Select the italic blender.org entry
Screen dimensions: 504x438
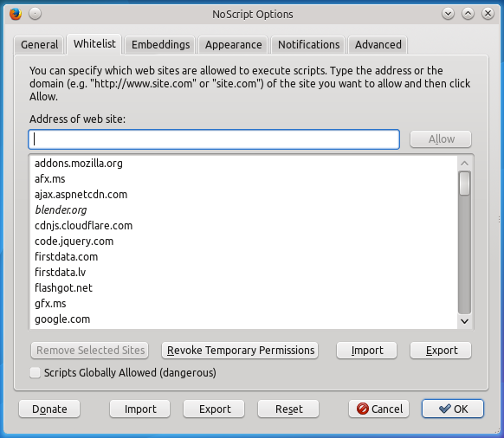243,209
